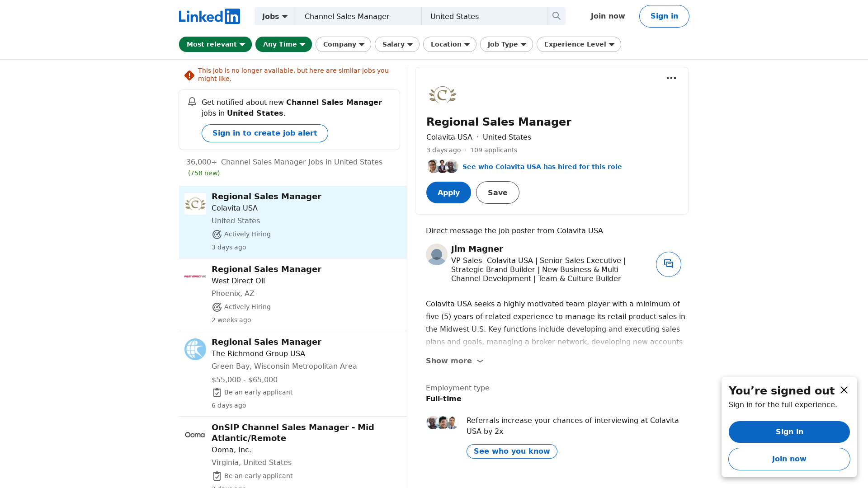Click Sign in within the signed out popup

pyautogui.click(x=789, y=432)
